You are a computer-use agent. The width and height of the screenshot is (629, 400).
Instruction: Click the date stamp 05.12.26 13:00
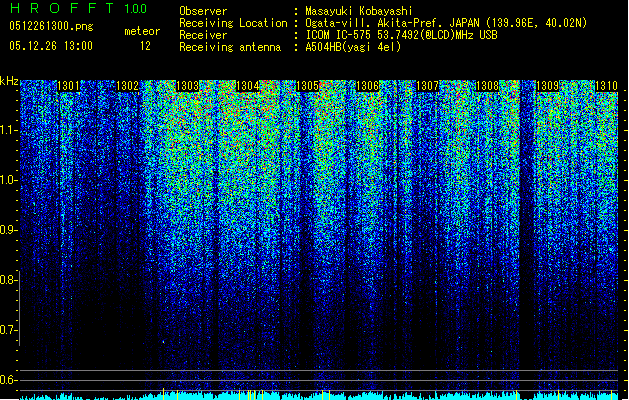coord(51,46)
